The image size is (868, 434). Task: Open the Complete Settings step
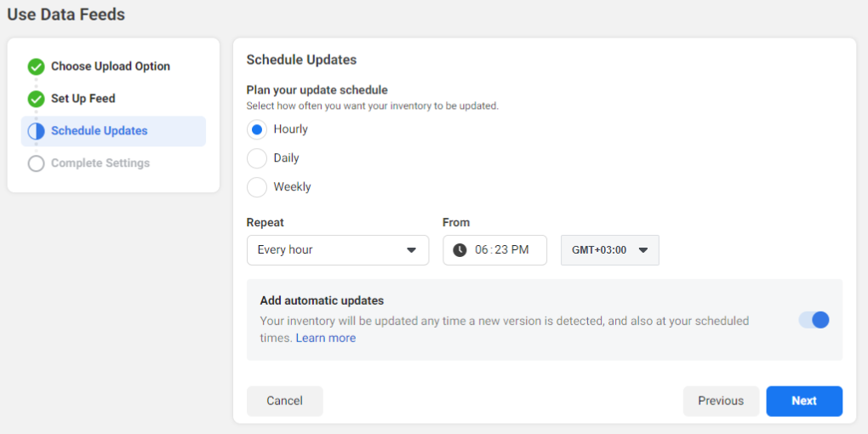[100, 163]
